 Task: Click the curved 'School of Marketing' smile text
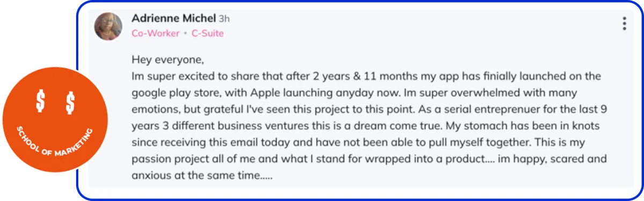coord(55,144)
